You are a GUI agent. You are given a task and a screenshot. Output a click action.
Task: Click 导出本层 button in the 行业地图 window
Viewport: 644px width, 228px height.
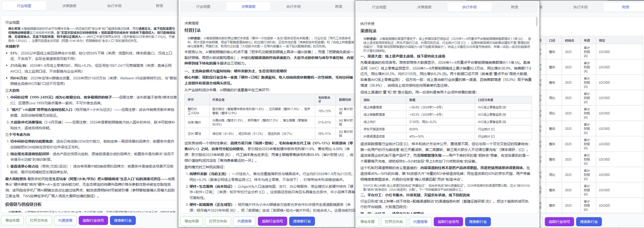pyautogui.click(x=12, y=220)
